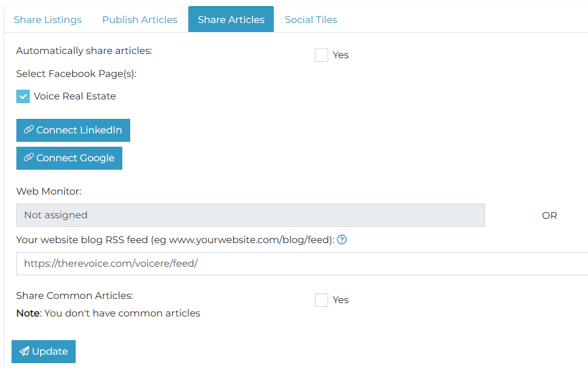Screen dimensions: 588x368
Task: Select the Share Articles tab
Action: tap(231, 19)
